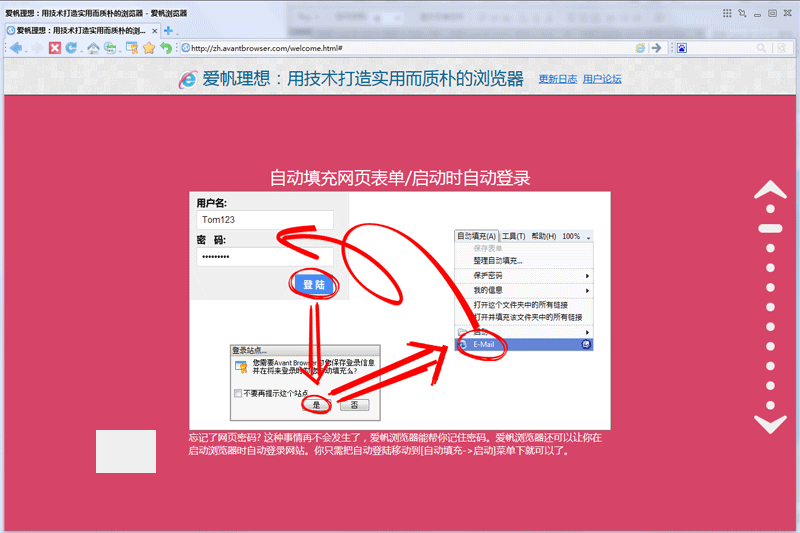This screenshot has height=533, width=800.
Task: Choose search engine via Baidu paw icon
Action: 682,48
